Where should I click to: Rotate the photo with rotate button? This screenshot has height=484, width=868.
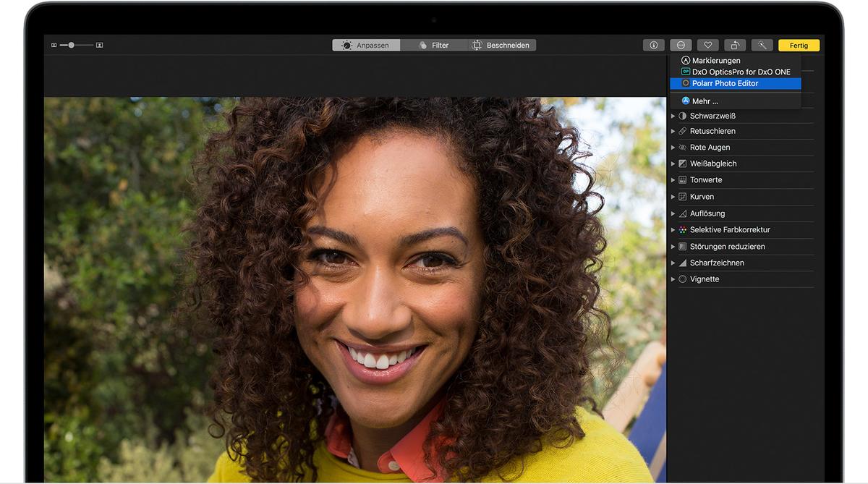coord(735,45)
